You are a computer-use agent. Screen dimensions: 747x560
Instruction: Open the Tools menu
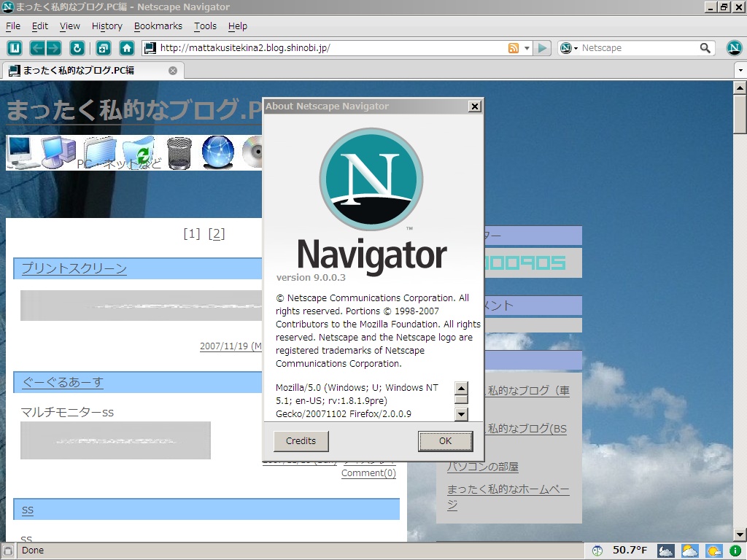pos(205,26)
